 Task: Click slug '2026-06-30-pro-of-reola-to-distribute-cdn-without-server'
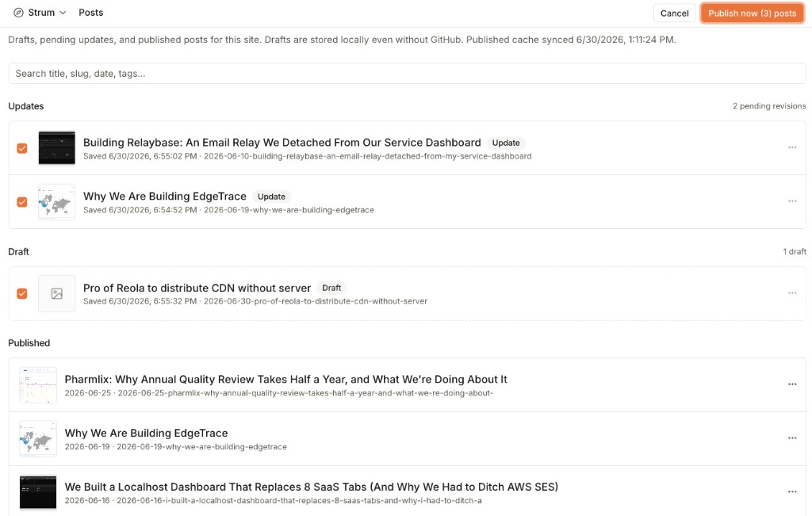[316, 301]
